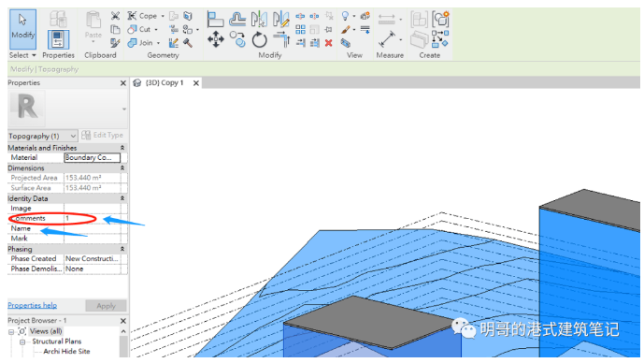
Task: Click the Create Group icon
Action: 440,20
